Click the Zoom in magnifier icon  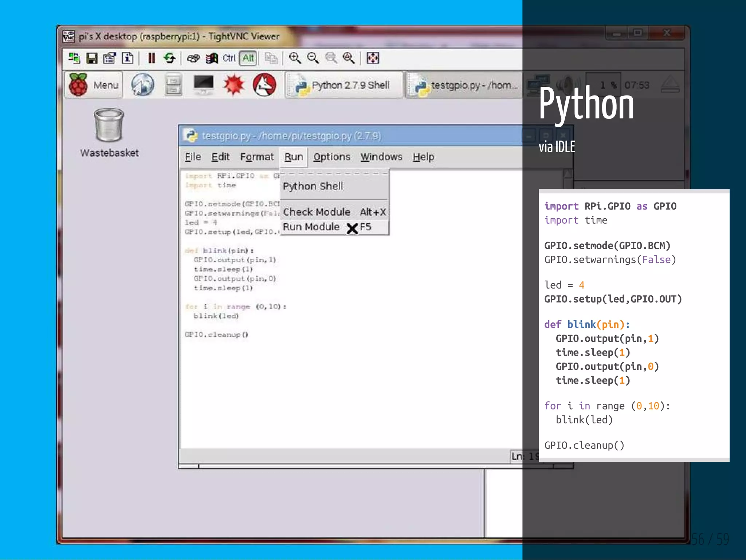pyautogui.click(x=295, y=58)
